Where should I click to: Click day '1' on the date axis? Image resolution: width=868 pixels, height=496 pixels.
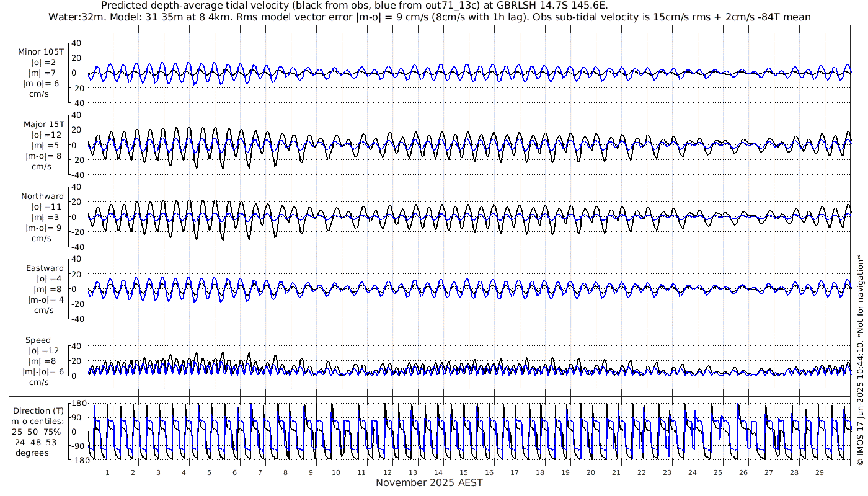coord(107,472)
